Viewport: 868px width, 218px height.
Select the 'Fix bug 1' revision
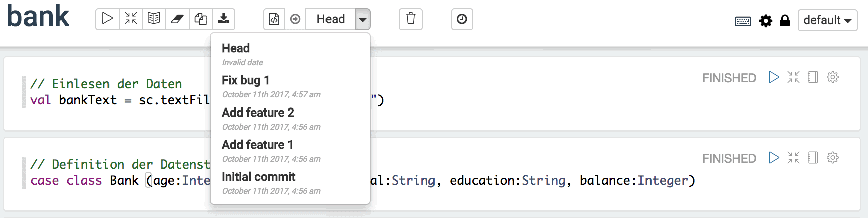click(290, 86)
